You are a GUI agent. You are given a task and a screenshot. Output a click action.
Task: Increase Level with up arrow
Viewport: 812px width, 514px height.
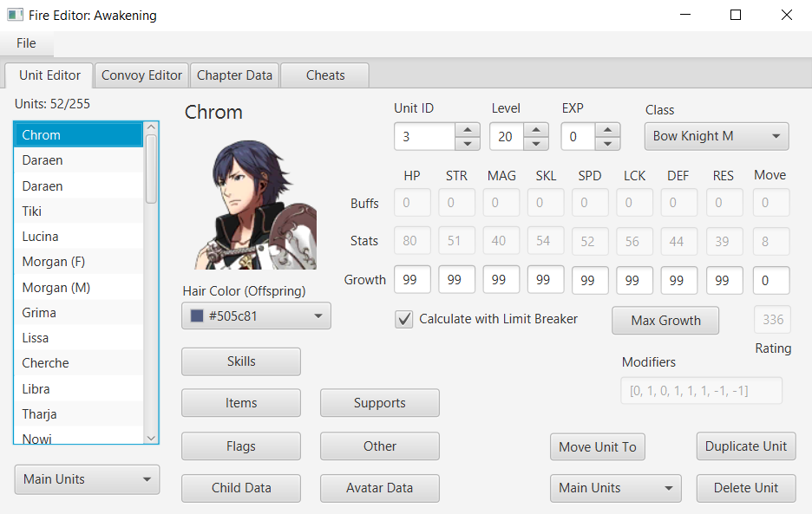click(x=536, y=129)
